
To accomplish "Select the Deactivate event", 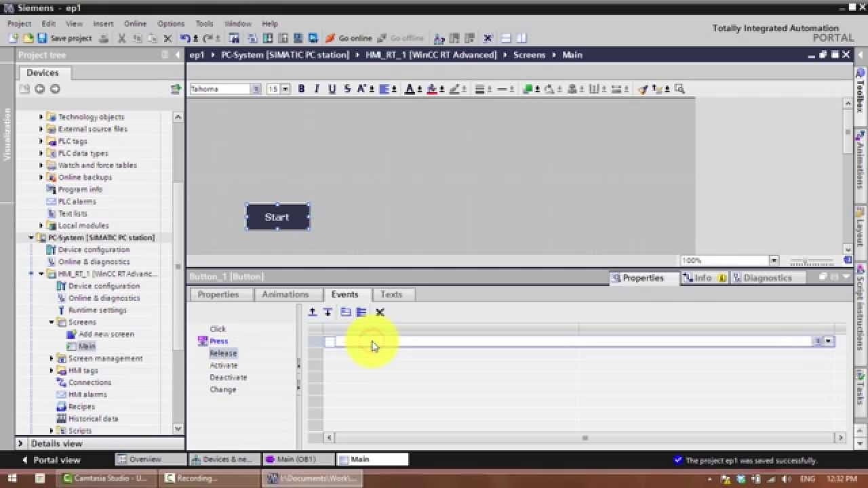I will pos(229,378).
